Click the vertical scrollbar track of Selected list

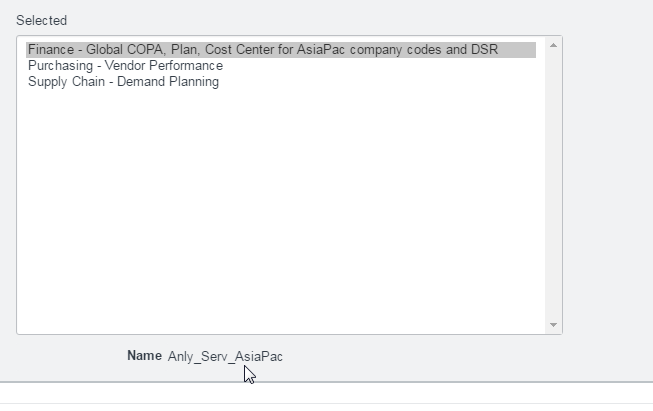[553, 185]
